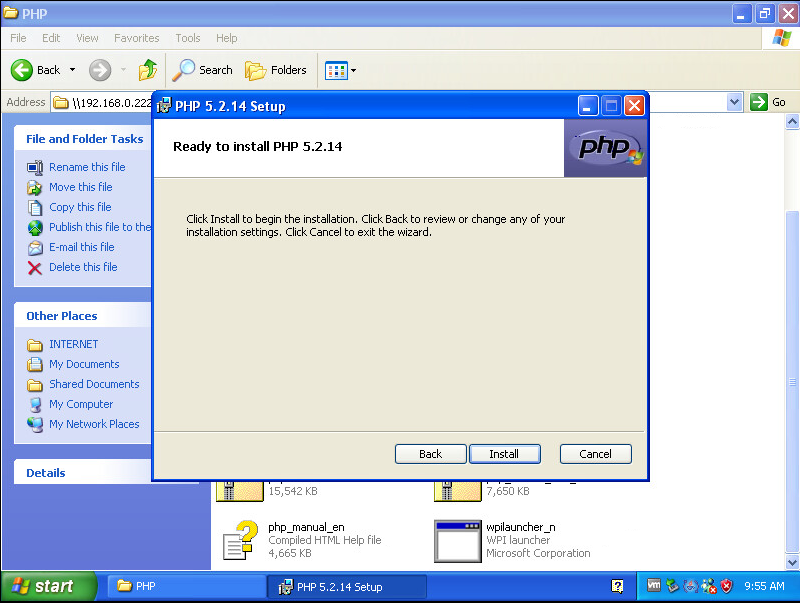Click the E-mail this file icon
800x603 pixels.
tap(35, 247)
